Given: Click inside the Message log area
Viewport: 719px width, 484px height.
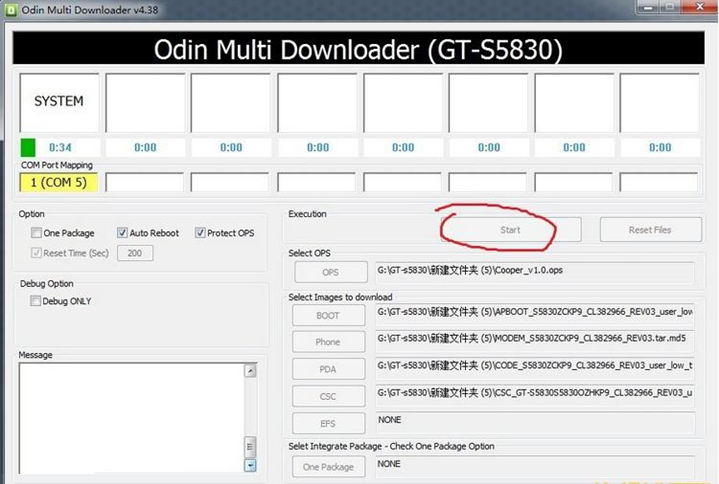Looking at the screenshot, I should 132,418.
